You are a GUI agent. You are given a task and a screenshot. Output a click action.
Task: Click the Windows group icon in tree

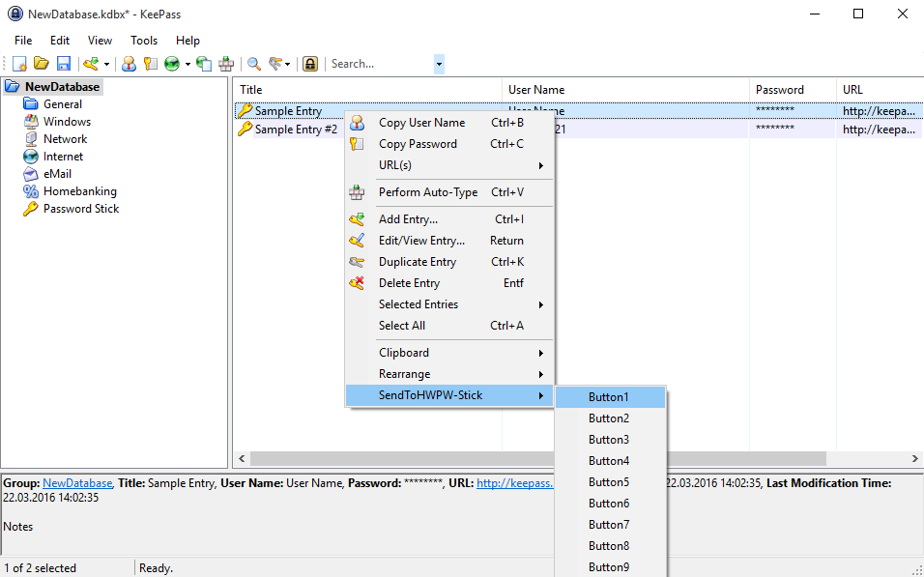click(x=31, y=122)
